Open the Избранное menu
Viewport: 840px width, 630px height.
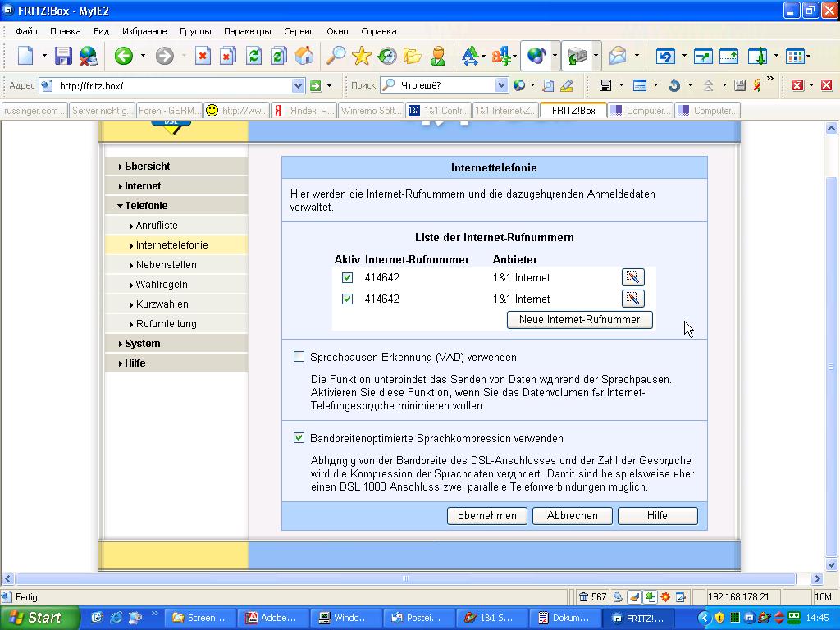(x=144, y=31)
